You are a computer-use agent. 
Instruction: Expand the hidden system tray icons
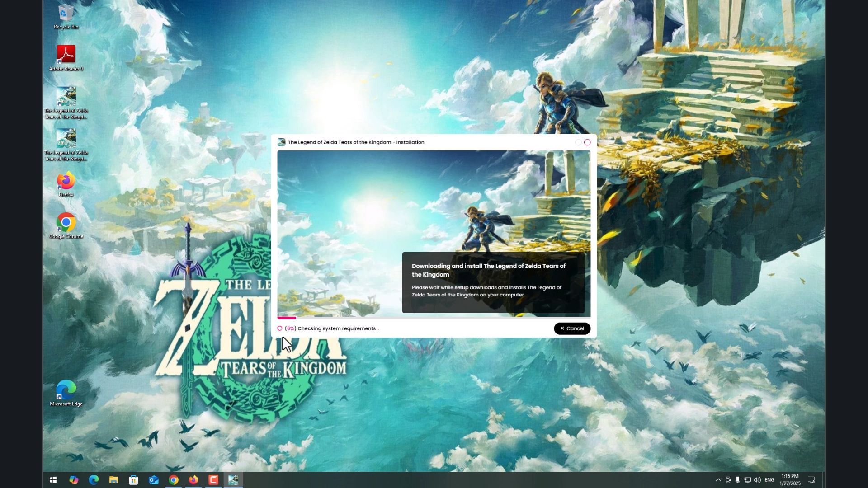pos(718,480)
